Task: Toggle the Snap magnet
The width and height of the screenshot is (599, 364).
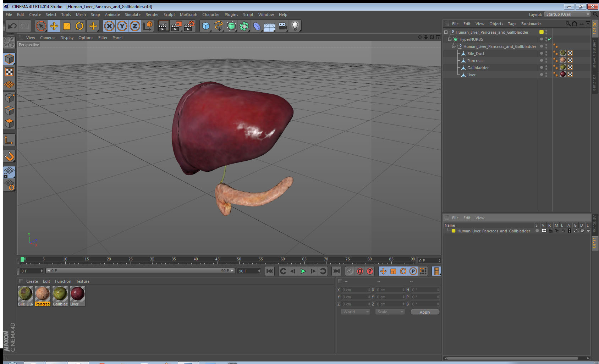Action: click(x=10, y=156)
